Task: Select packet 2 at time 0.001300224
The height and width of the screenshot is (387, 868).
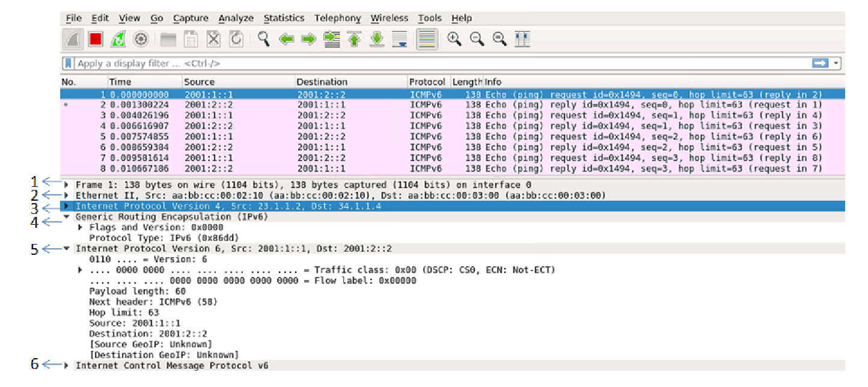Action: 453,105
